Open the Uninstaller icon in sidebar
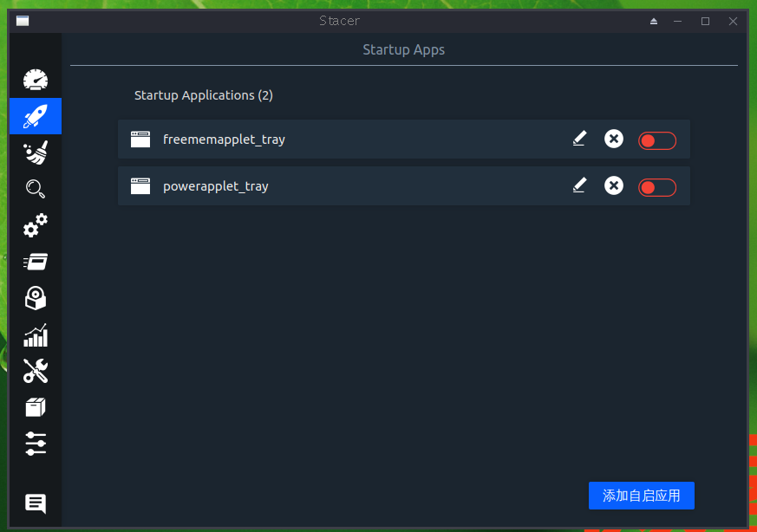This screenshot has width=757, height=532. (36, 298)
